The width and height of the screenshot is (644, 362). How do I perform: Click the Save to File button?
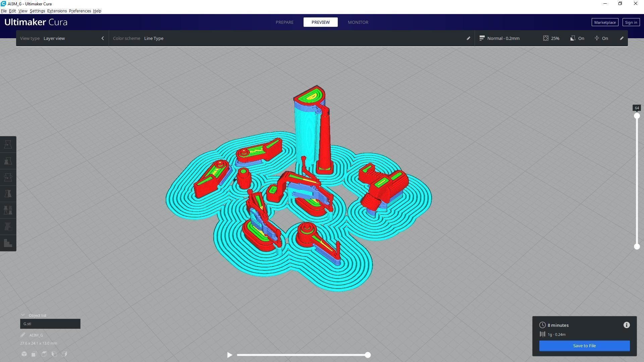coord(584,346)
